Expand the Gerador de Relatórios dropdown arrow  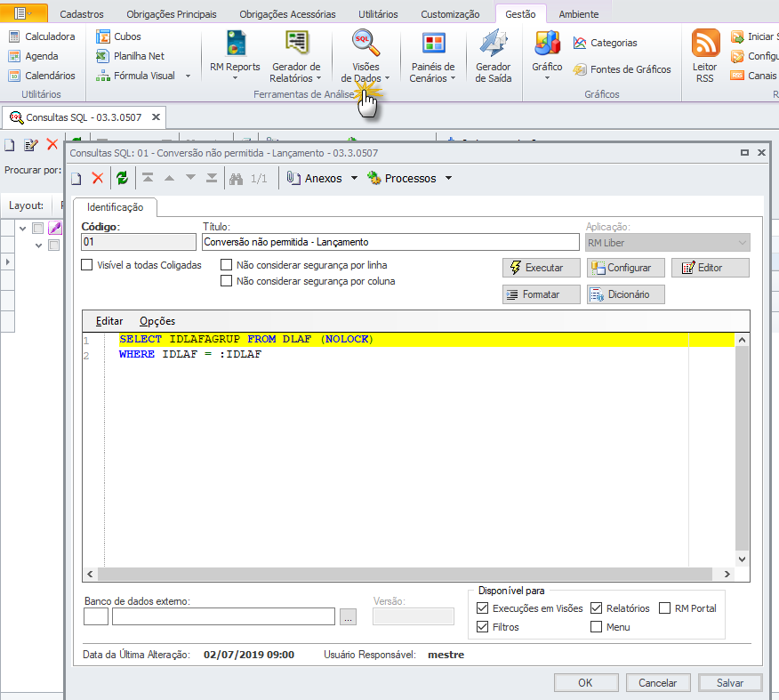pos(319,78)
